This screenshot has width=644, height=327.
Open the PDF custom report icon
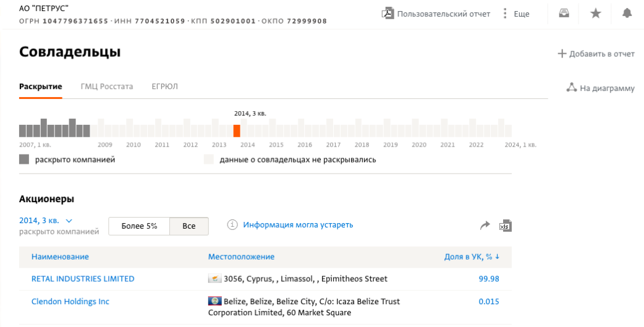pos(388,14)
